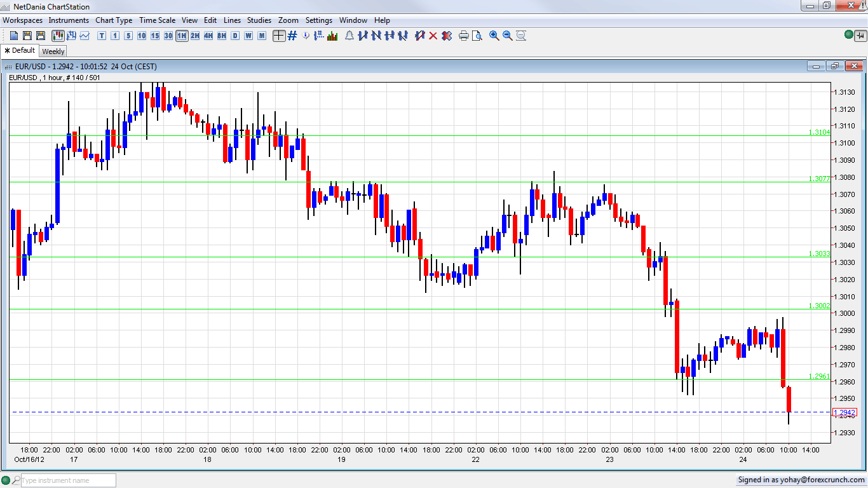This screenshot has width=868, height=488.
Task: Set time scale to 30 minutes
Action: point(168,36)
